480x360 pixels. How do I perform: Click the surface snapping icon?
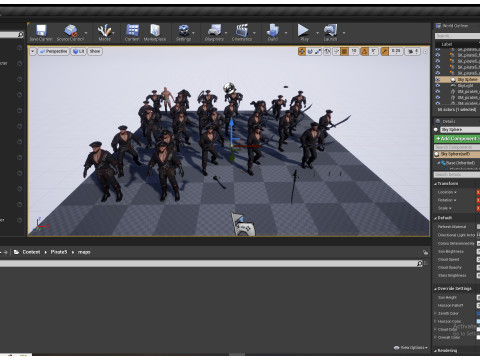pyautogui.click(x=336, y=51)
